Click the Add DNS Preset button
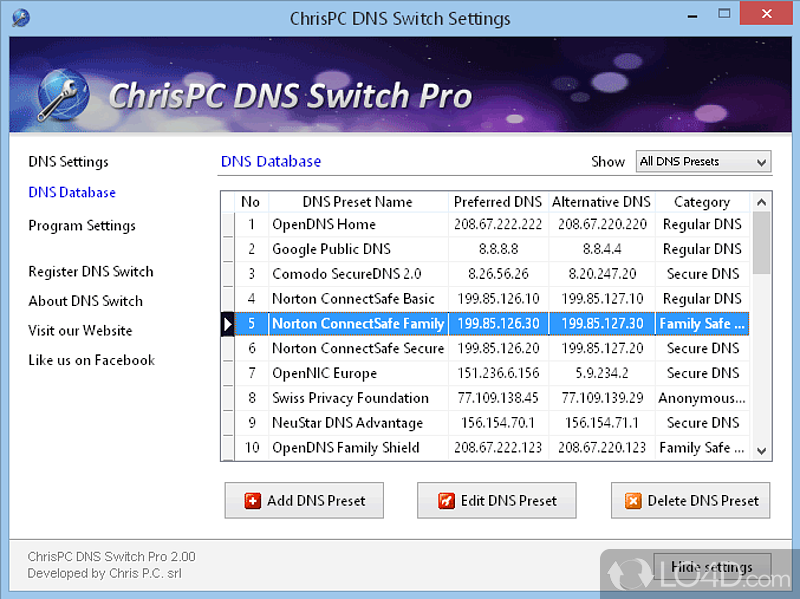Viewport: 800px width, 599px height. 304,501
